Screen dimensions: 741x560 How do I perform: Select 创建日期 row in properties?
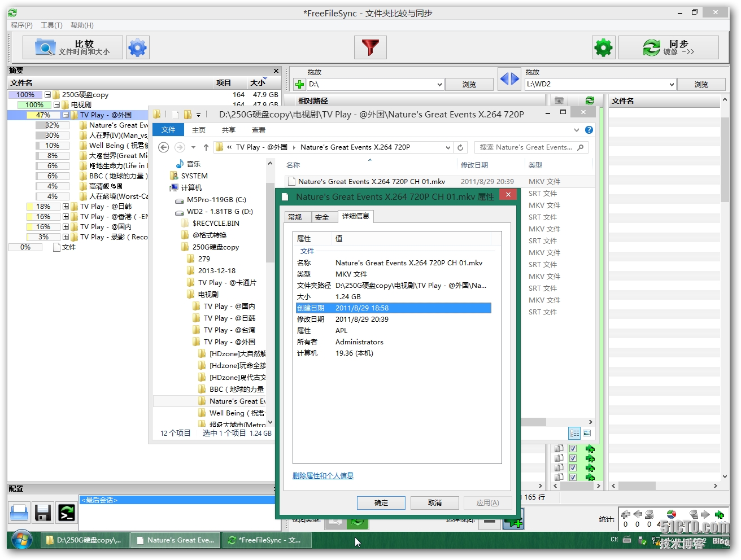[x=394, y=308]
